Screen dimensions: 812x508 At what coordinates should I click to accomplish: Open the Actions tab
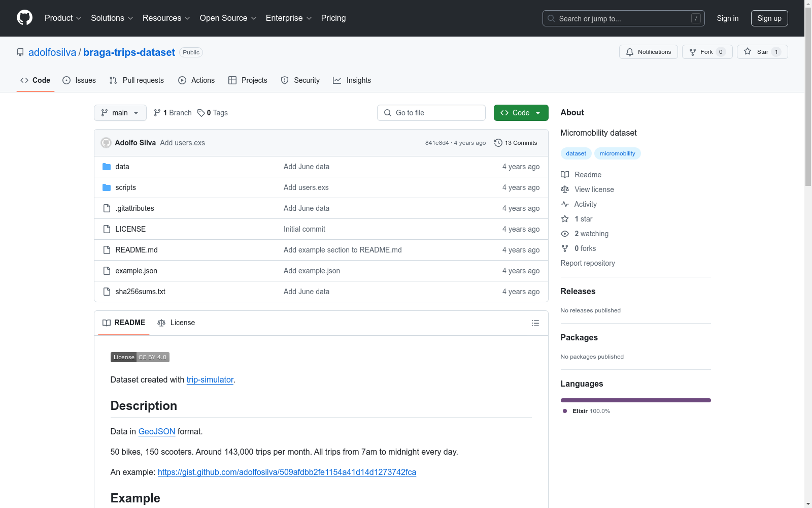(x=196, y=80)
